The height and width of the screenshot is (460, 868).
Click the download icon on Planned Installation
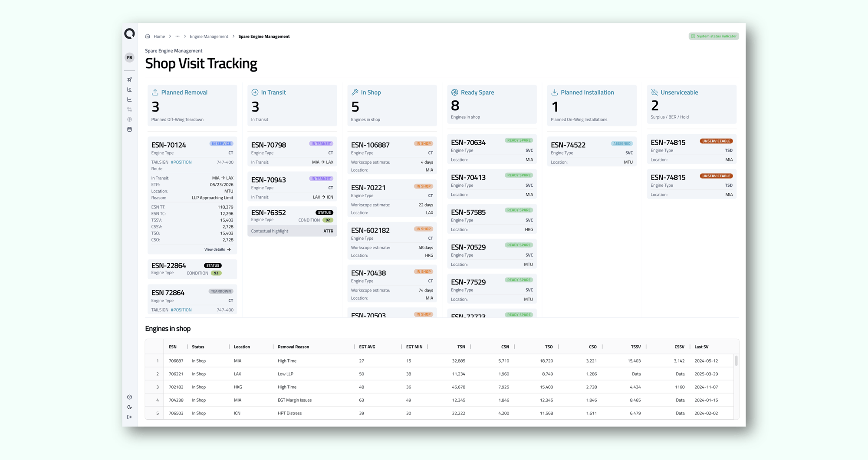(x=554, y=92)
